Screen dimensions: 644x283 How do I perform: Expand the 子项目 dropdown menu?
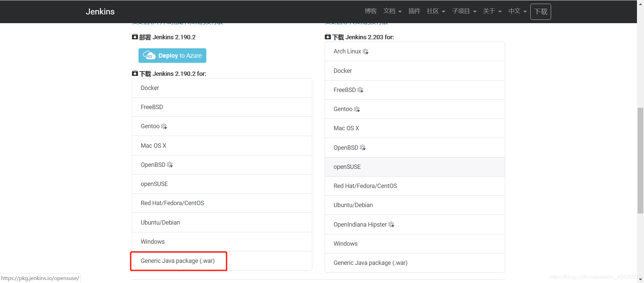click(x=464, y=11)
